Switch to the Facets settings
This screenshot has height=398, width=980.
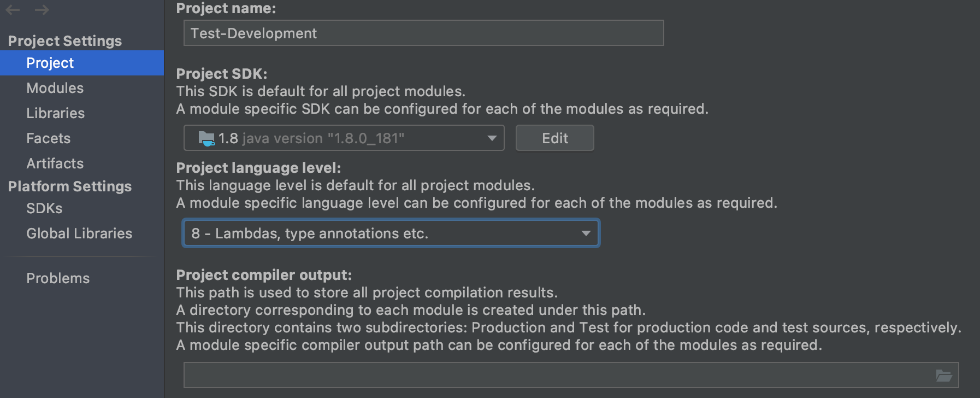pyautogui.click(x=49, y=138)
